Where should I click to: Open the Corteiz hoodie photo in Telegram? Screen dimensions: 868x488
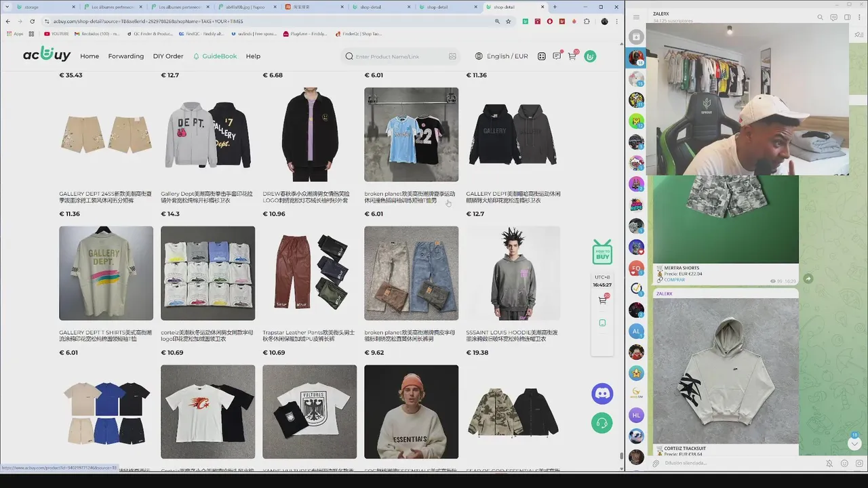[x=726, y=371]
